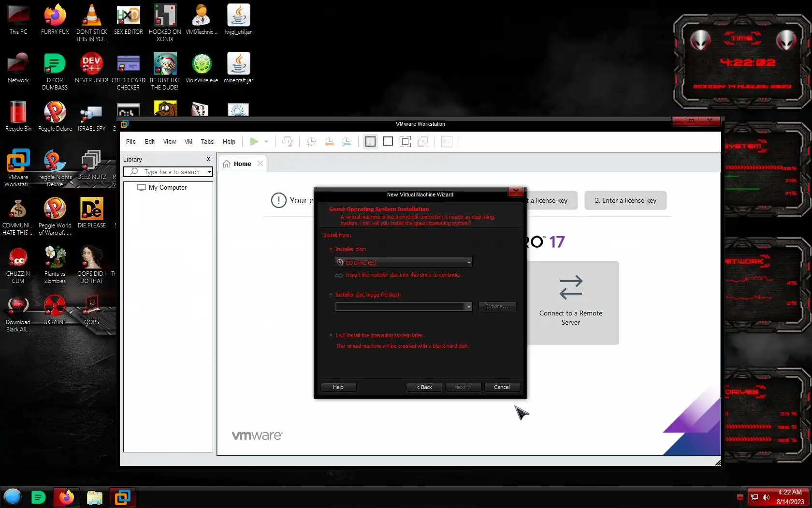
Task: Click the network icon in the system tray
Action: pos(754,497)
